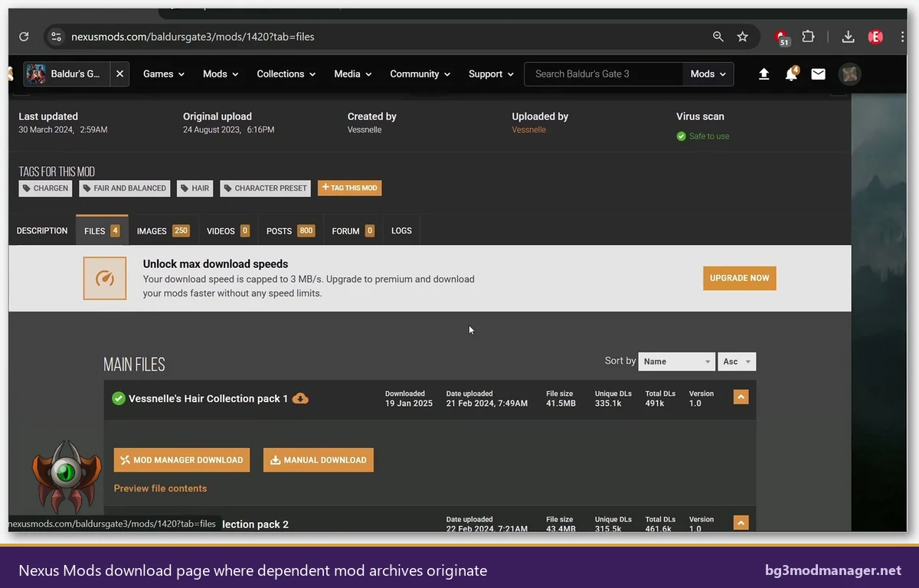Click the UPGRADE NOW button
919x588 pixels.
[739, 278]
